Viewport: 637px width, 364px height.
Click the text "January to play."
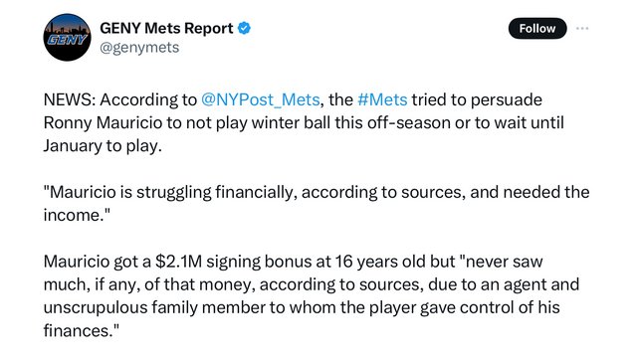(x=103, y=146)
